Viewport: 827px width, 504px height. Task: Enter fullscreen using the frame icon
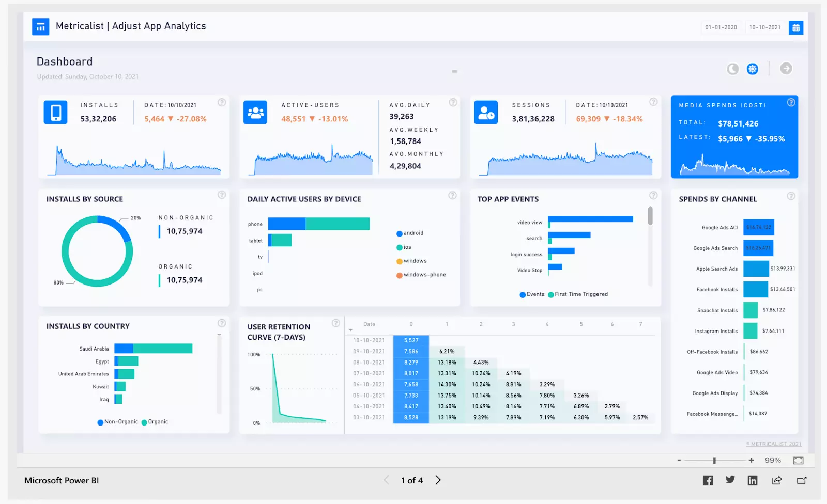(799, 460)
